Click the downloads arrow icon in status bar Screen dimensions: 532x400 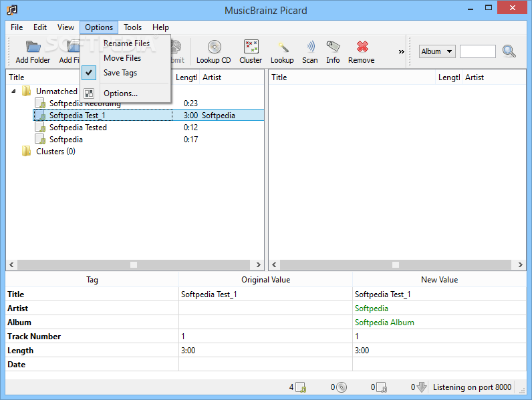tap(422, 387)
